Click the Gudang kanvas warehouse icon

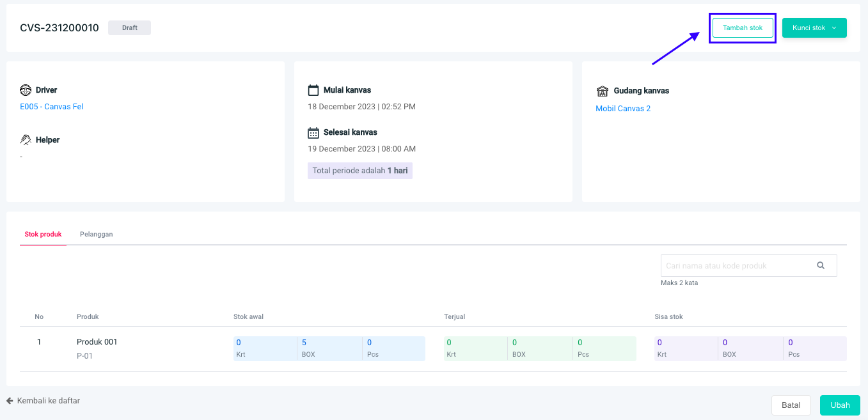tap(602, 91)
